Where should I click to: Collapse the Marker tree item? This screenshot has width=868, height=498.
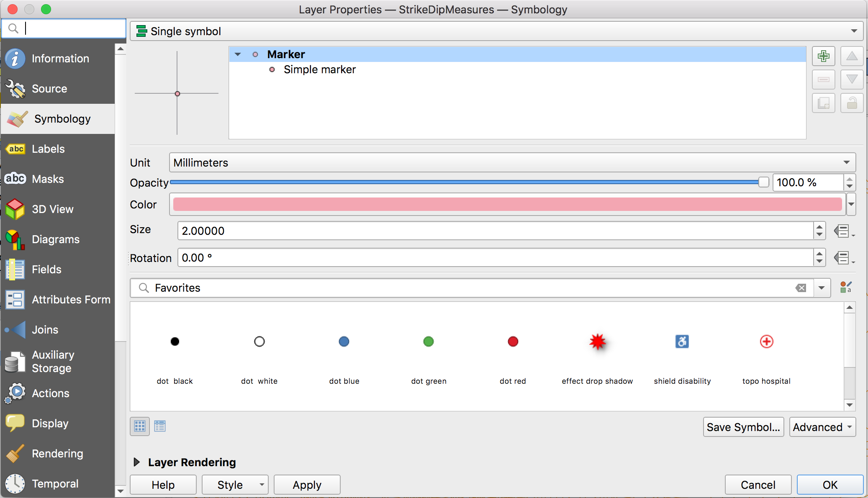pos(238,54)
